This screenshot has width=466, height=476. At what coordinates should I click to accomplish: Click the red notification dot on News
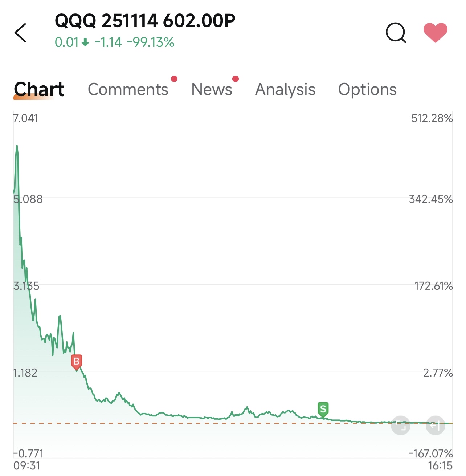[236, 79]
